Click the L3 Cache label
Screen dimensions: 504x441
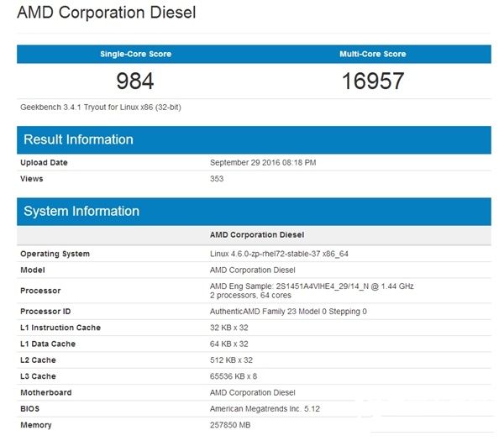pyautogui.click(x=38, y=376)
